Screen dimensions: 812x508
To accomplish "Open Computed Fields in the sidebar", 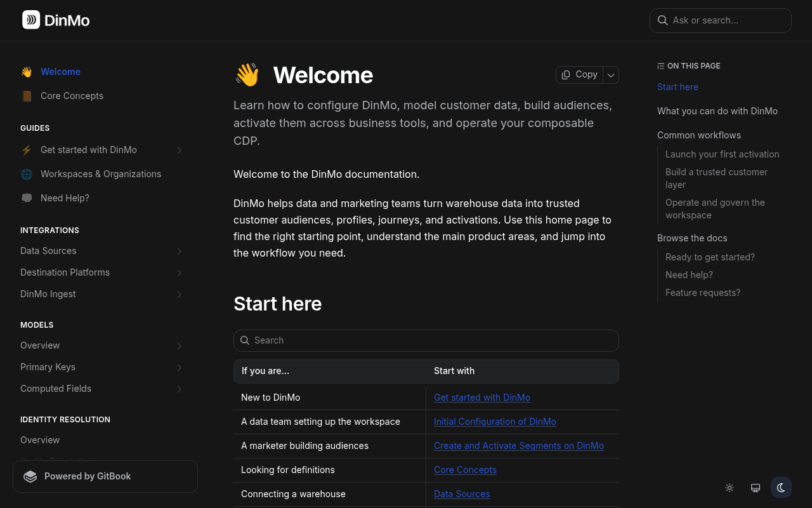I will (x=56, y=389).
